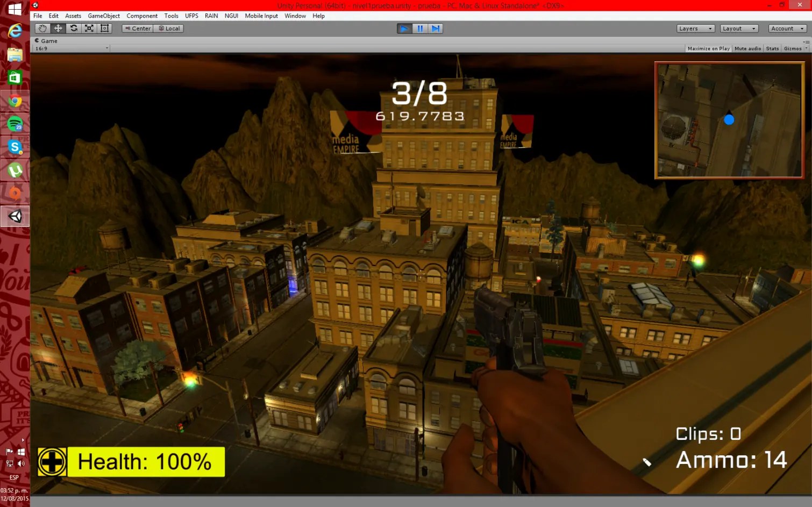812x507 pixels.
Task: Open the Window menu
Action: (295, 16)
